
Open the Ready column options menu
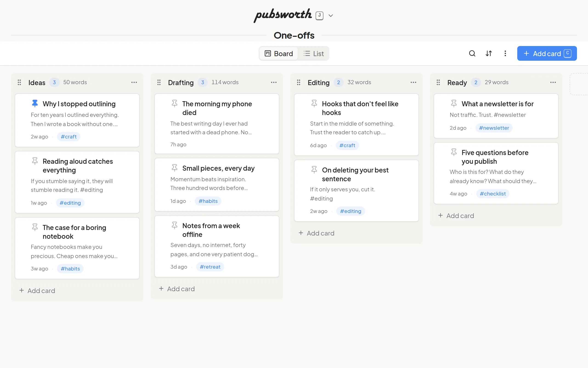pyautogui.click(x=553, y=83)
